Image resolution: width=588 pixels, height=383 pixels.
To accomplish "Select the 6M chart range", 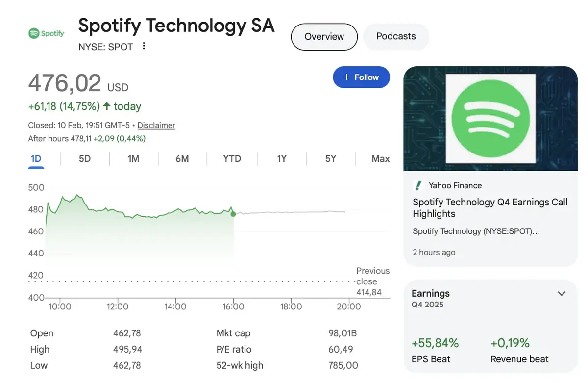I will (x=182, y=158).
